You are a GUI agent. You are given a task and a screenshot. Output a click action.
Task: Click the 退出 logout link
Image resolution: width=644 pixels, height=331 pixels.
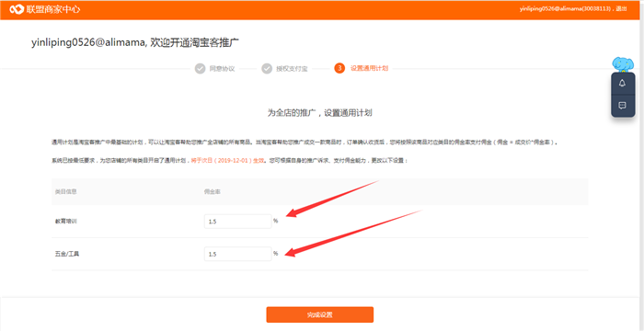621,8
